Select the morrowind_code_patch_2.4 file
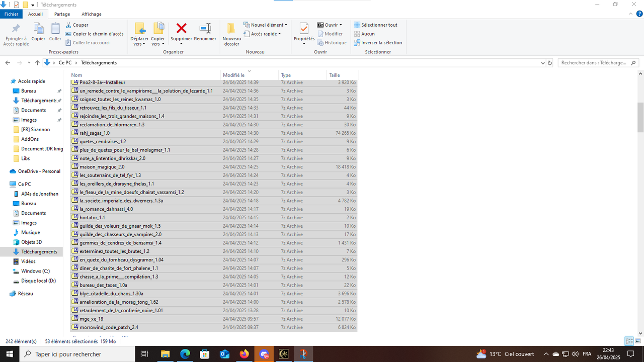Screen dimensions: 644x362 214,327
